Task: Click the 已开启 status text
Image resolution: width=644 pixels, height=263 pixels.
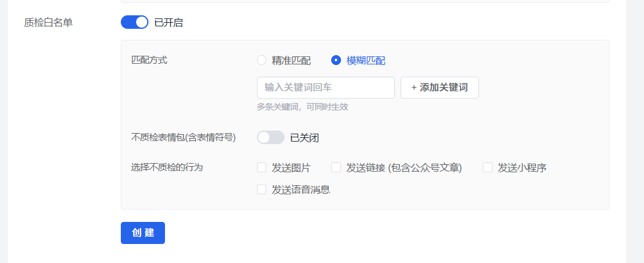Action: pos(169,23)
